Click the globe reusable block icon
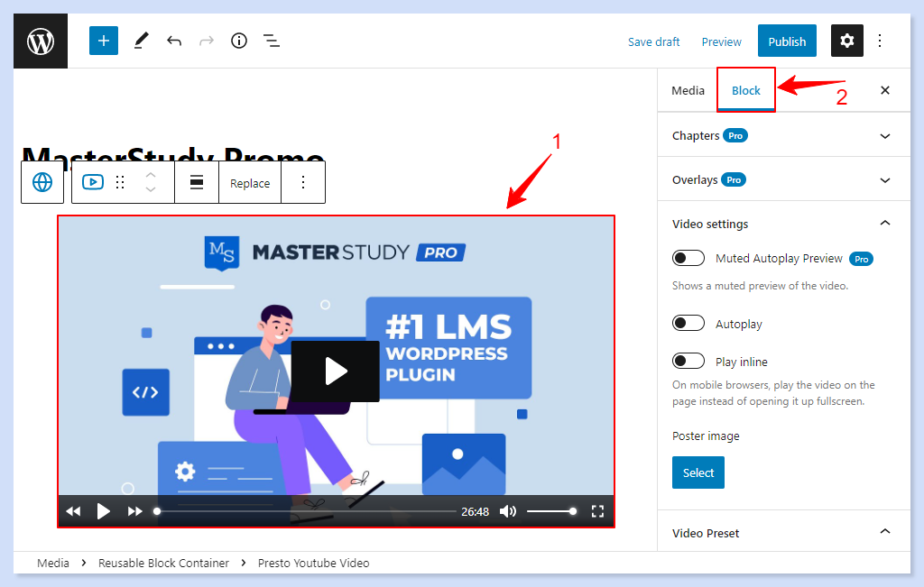Viewport: 924px width, 587px height. coord(42,182)
